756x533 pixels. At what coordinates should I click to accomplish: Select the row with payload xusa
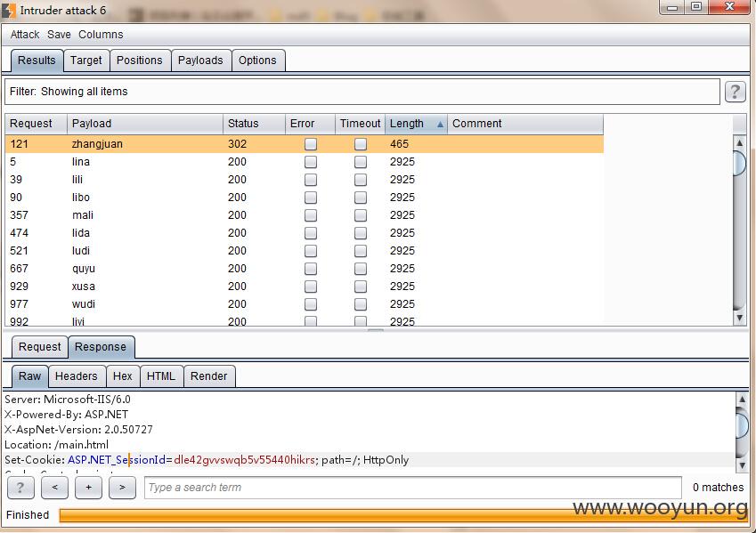(x=305, y=287)
